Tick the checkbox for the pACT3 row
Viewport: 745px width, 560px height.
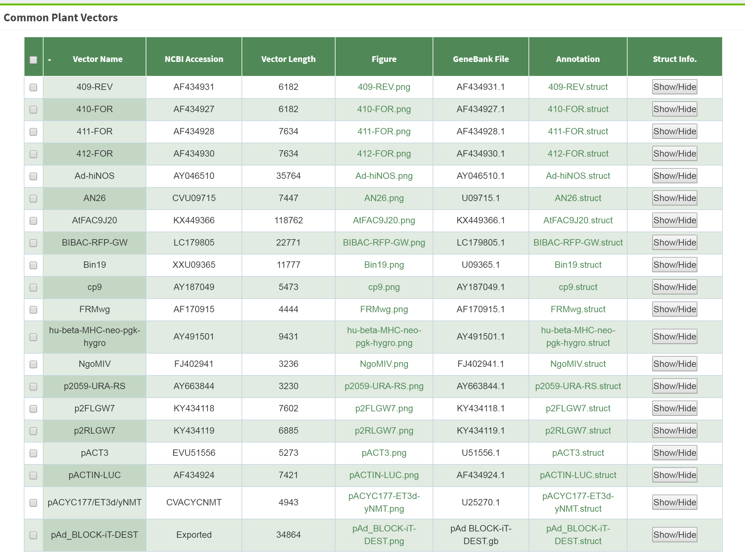pos(33,453)
